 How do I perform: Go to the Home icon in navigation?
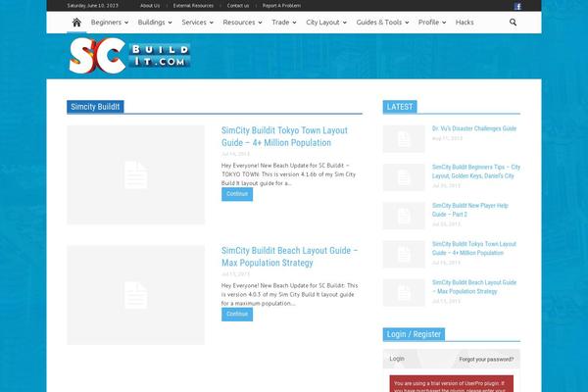[76, 23]
